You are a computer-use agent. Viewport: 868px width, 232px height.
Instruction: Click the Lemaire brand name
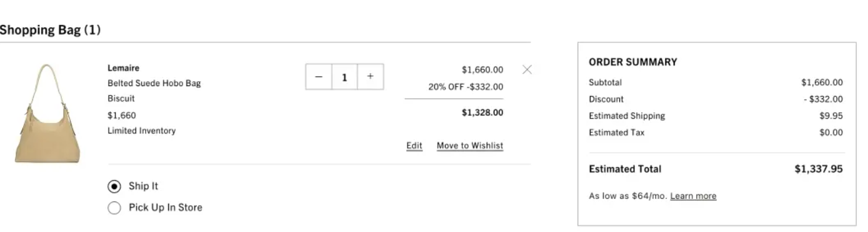pos(123,68)
